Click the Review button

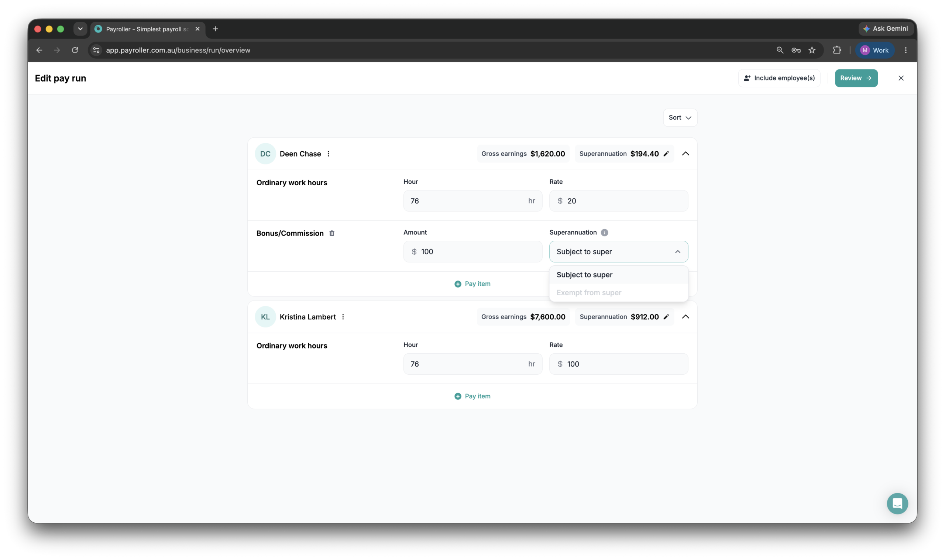point(856,78)
